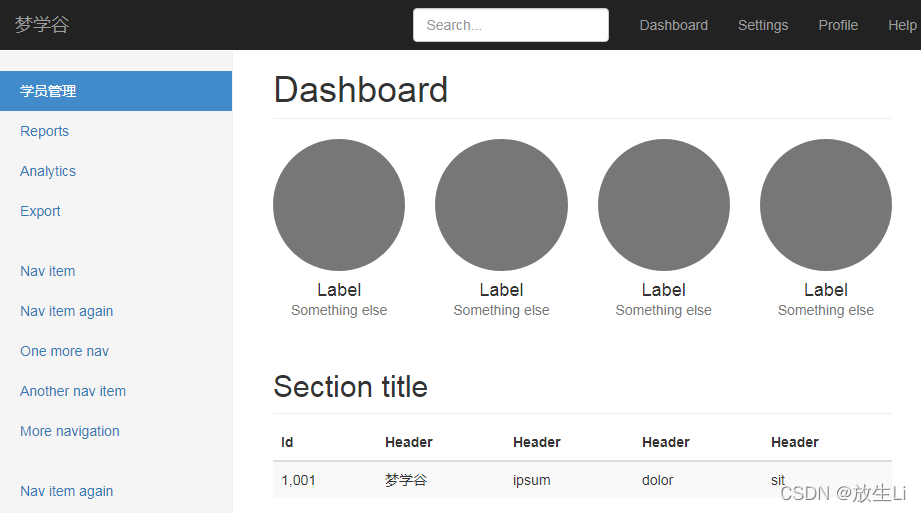Open Settings in the top navbar
This screenshot has height=513, width=921.
coord(763,25)
